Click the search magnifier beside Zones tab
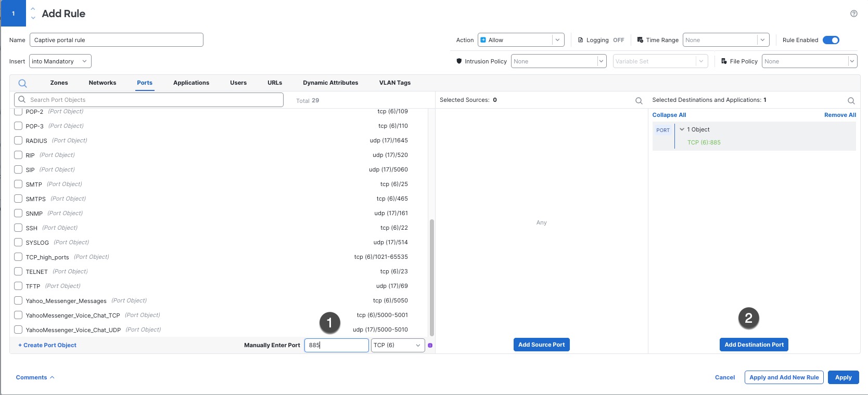This screenshot has height=395, width=868. 22,83
